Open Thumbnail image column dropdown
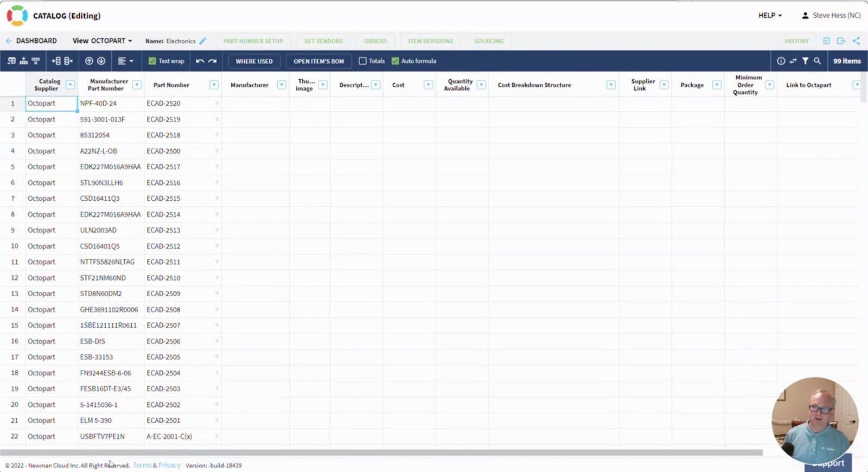Screen dimensions: 868x472 pyautogui.click(x=323, y=85)
